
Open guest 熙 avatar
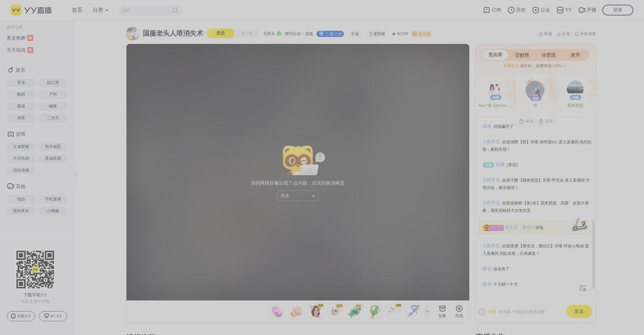(x=535, y=90)
